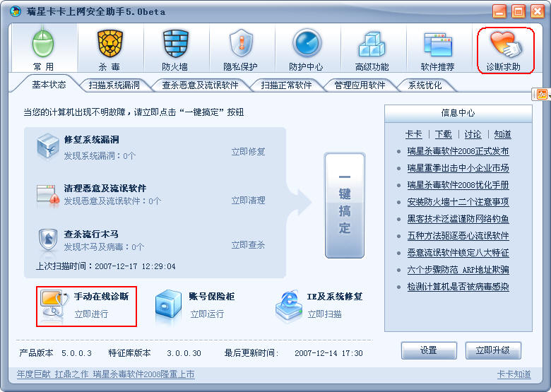This screenshot has height=392, width=551.
Task: Click the 账号保险柜 heading
Action: tap(211, 296)
